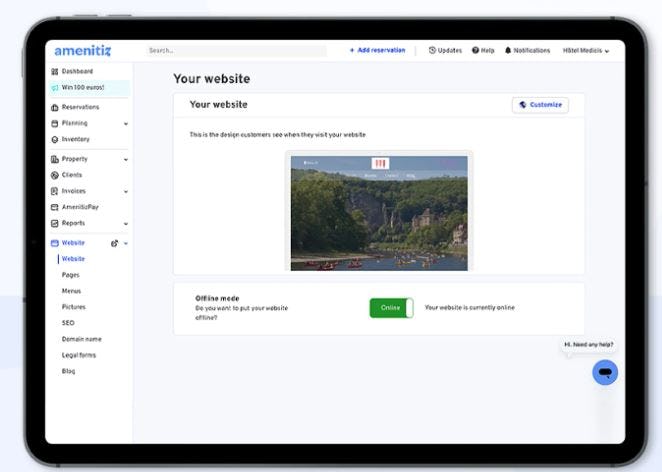
Task: Expand the Invoices menu chevron
Action: tap(126, 192)
